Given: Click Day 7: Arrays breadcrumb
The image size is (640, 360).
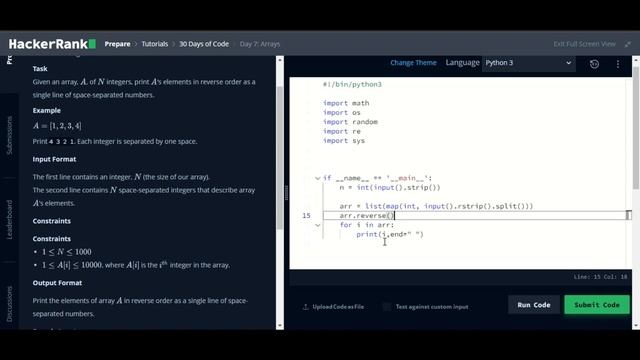Looking at the screenshot, I should click(260, 44).
